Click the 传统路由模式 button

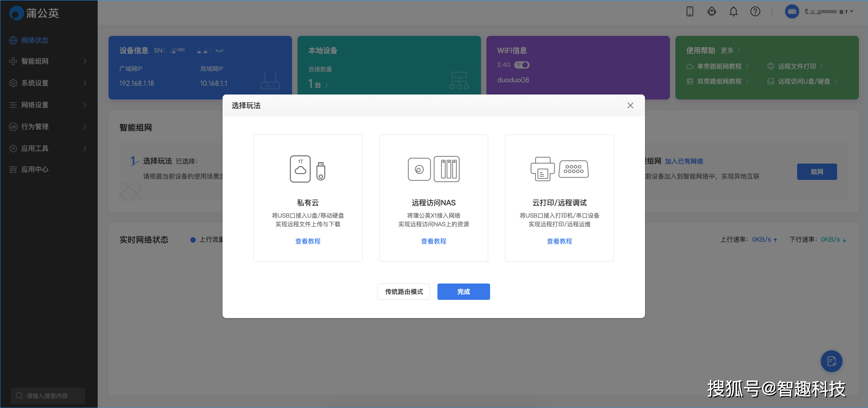pyautogui.click(x=404, y=292)
